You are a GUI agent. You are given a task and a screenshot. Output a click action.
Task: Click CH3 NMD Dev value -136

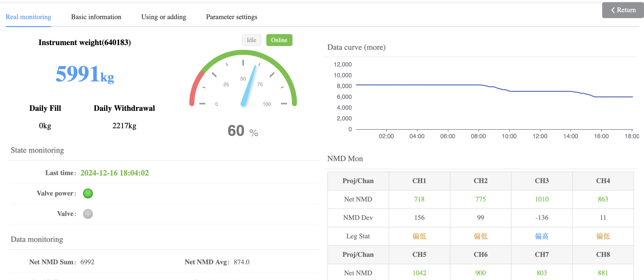point(542,217)
